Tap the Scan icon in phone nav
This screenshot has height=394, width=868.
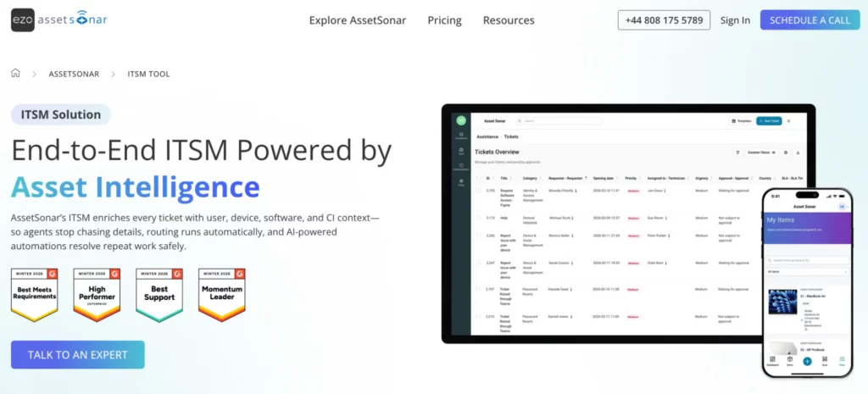tap(825, 361)
